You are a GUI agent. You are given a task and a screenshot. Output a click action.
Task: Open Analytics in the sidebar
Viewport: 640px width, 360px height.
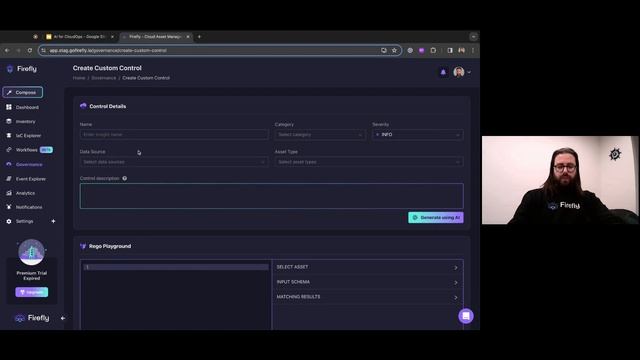25,193
